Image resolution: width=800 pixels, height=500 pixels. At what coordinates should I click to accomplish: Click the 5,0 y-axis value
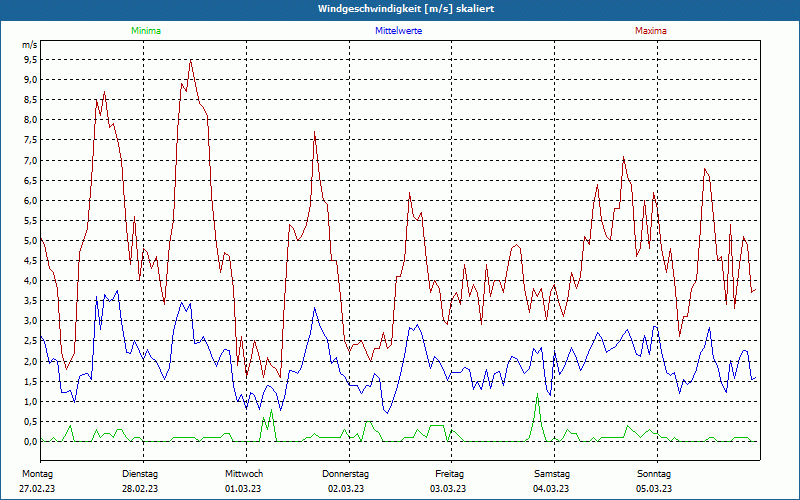[31, 241]
